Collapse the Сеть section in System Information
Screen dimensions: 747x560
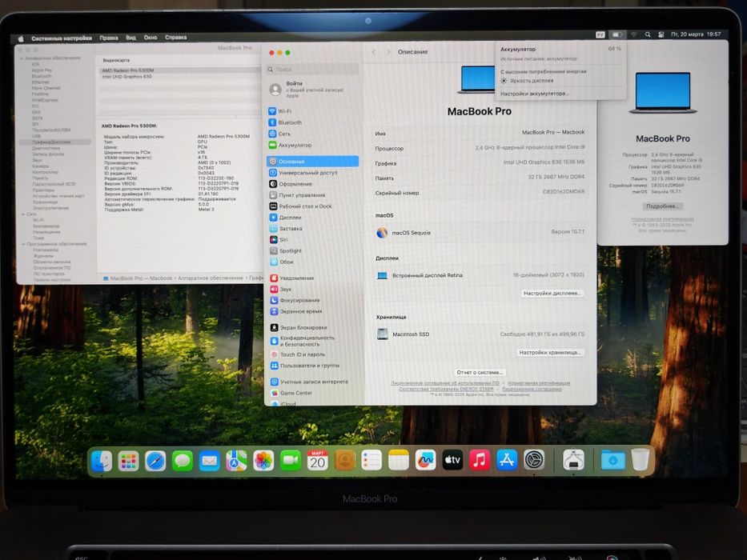click(23, 214)
